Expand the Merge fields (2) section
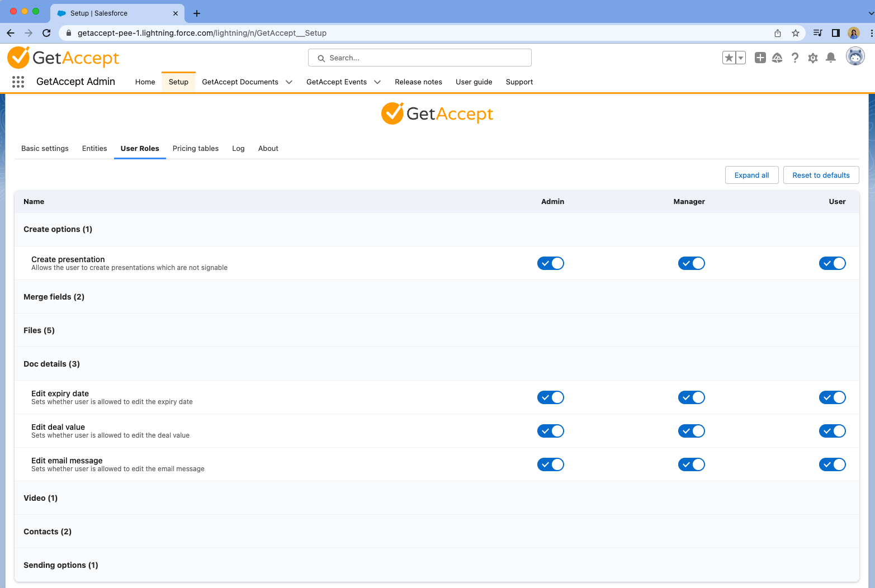Viewport: 875px width, 588px height. [x=437, y=297]
